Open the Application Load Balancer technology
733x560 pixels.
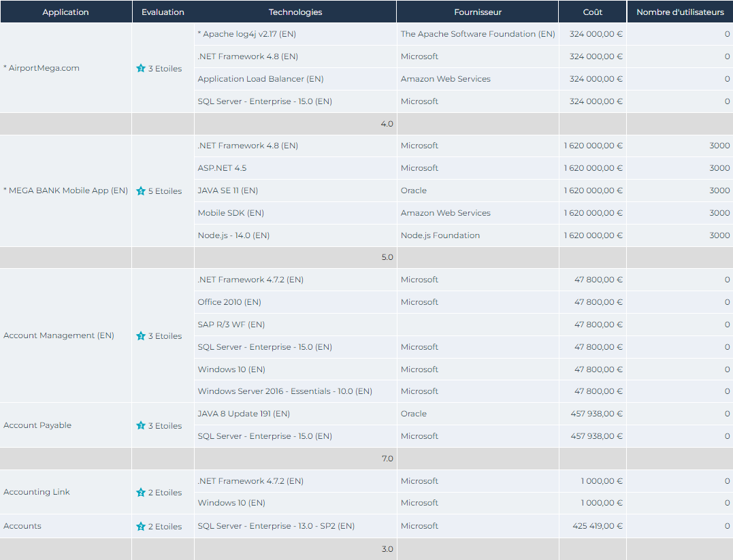coord(261,79)
